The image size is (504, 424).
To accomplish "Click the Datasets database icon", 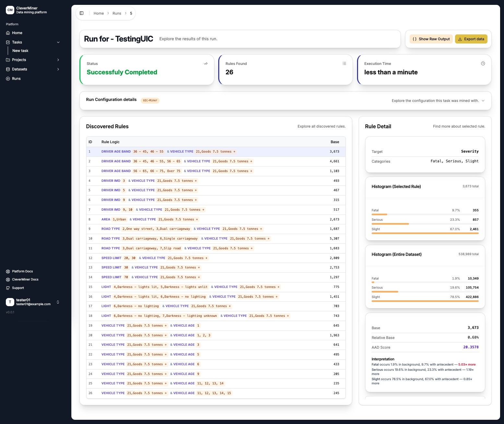I will tap(8, 69).
